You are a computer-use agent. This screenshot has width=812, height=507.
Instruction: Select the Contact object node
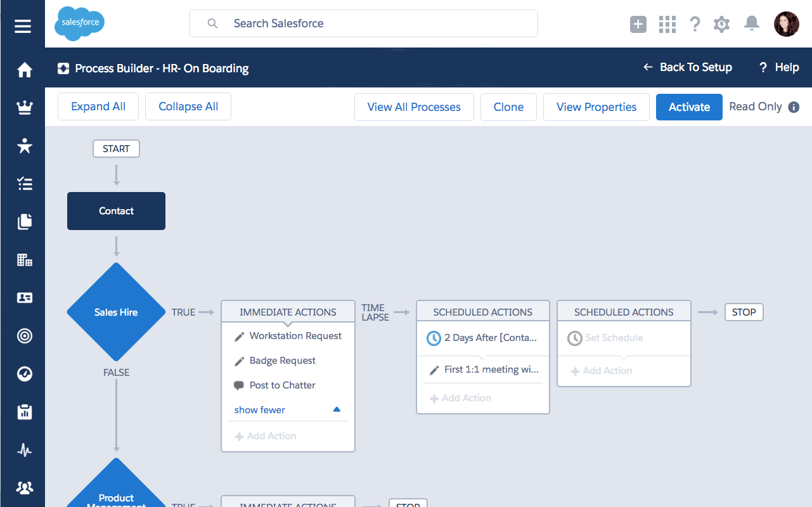(116, 211)
